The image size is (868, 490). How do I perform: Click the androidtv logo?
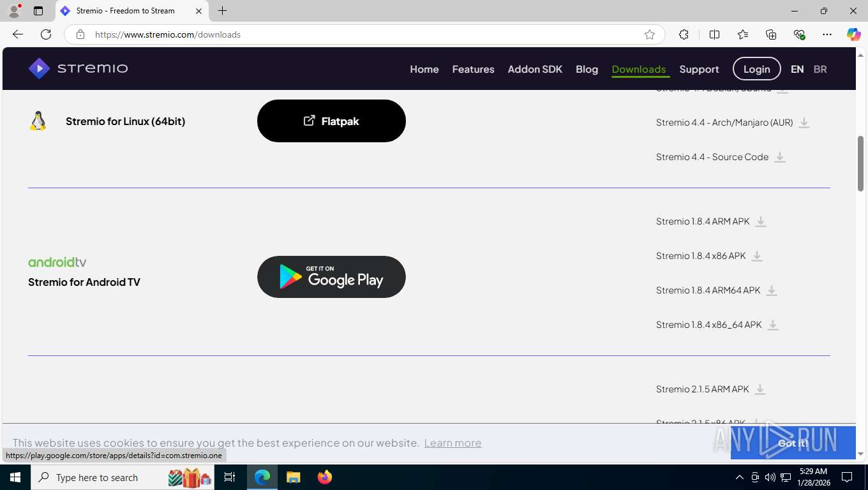click(57, 262)
